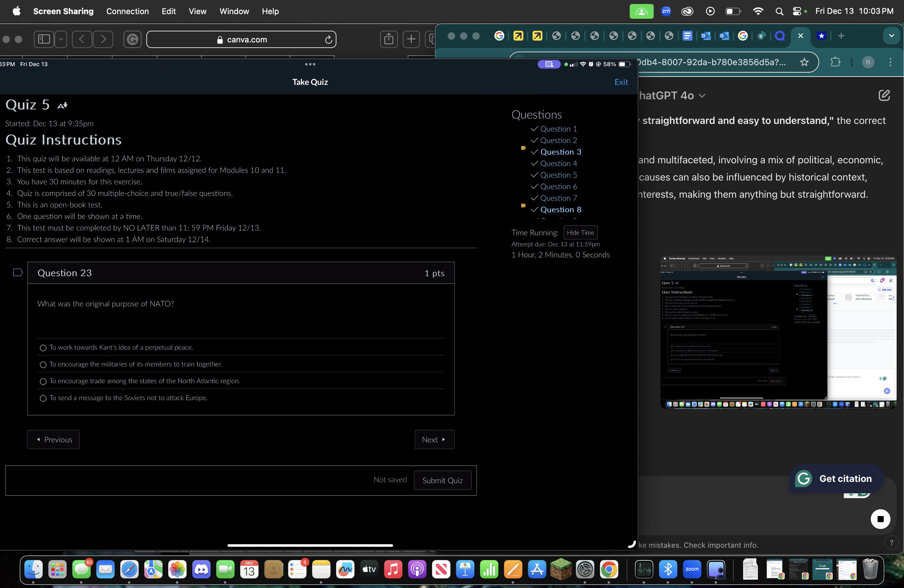The image size is (904, 588).
Task: Click the horizontal scrollbar at the quiz bottom
Action: click(x=310, y=546)
